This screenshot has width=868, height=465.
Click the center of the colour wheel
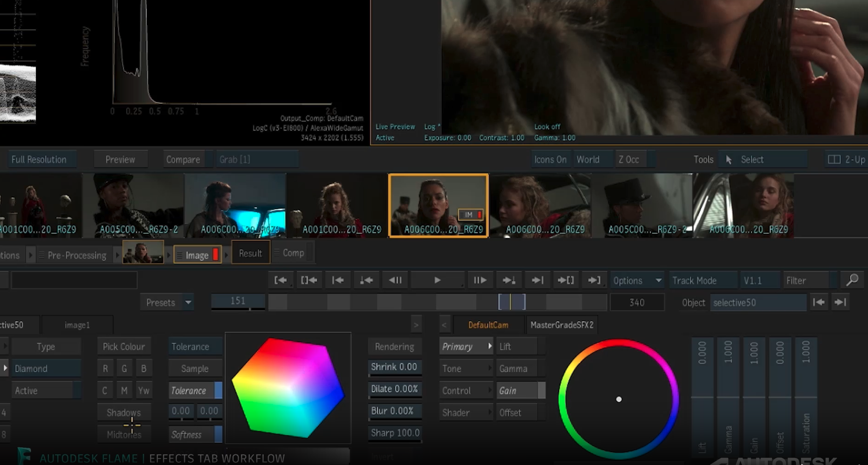(619, 399)
